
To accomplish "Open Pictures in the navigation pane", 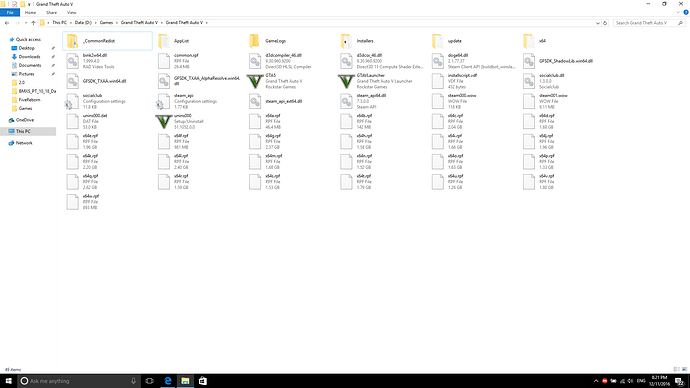I will [x=26, y=74].
